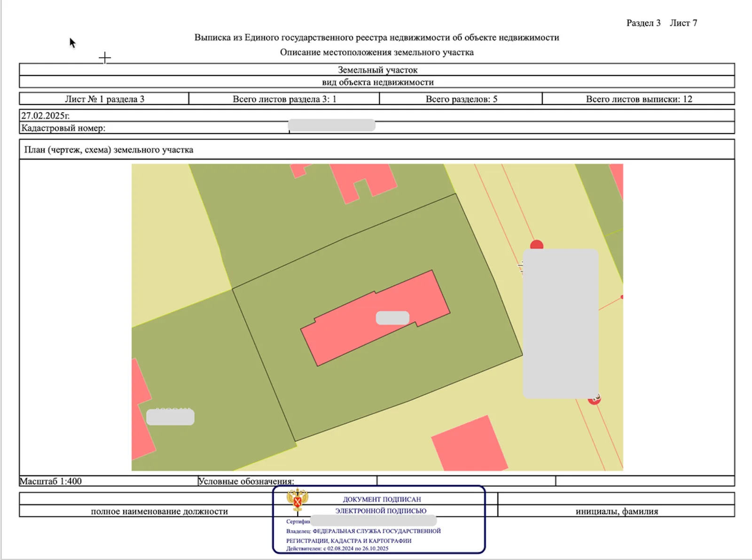Click the "инициалы, фамилия" cell
752x560 pixels.
point(616,511)
